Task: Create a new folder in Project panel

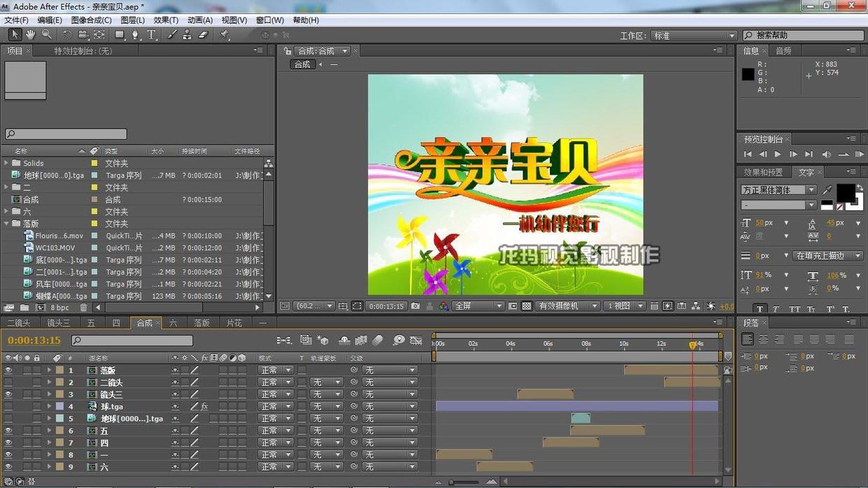Action: [x=24, y=308]
